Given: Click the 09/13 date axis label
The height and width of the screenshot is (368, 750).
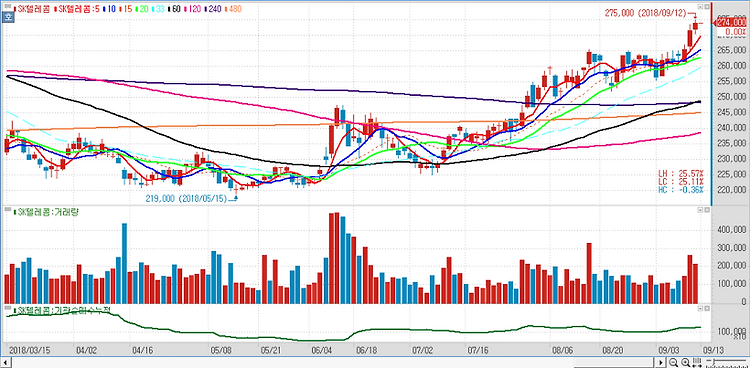Looking at the screenshot, I should click(714, 350).
